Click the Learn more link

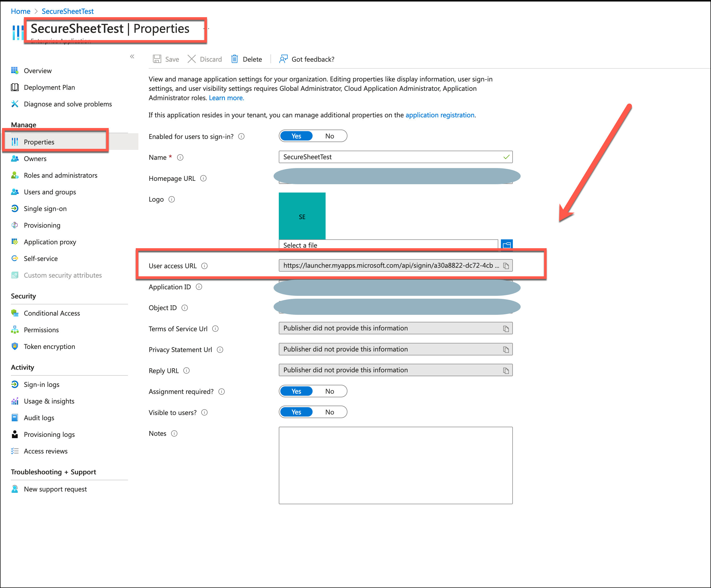pyautogui.click(x=226, y=98)
